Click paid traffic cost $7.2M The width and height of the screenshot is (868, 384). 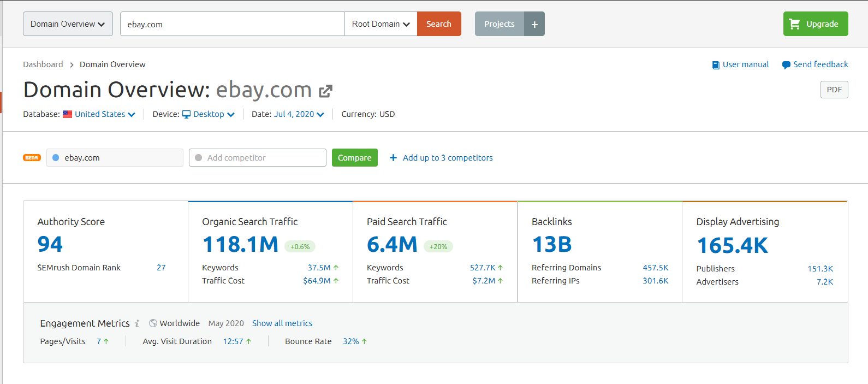coord(484,281)
